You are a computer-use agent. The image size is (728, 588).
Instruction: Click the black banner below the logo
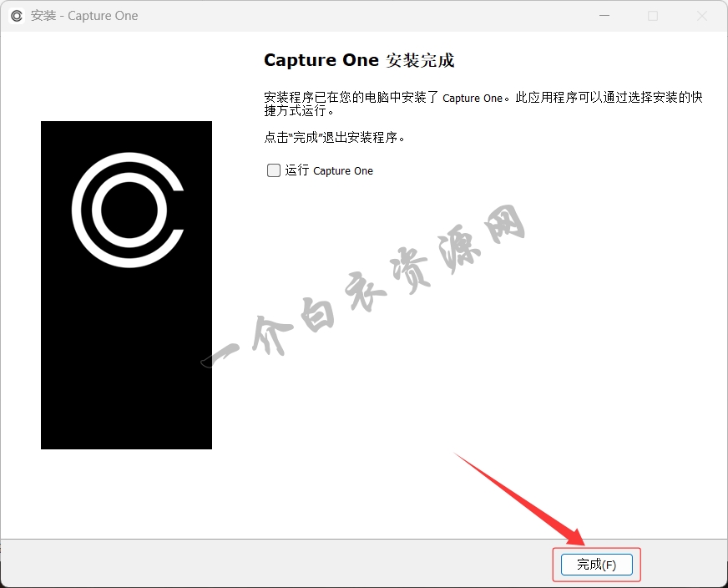point(126,376)
